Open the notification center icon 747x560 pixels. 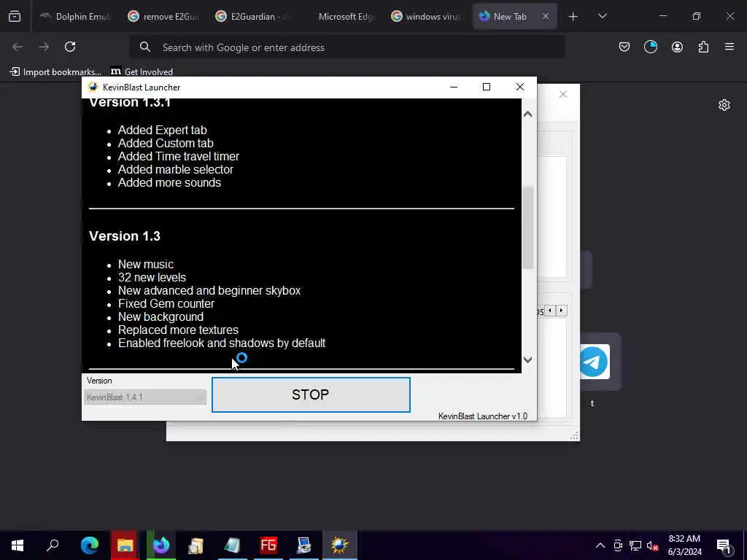[724, 545]
